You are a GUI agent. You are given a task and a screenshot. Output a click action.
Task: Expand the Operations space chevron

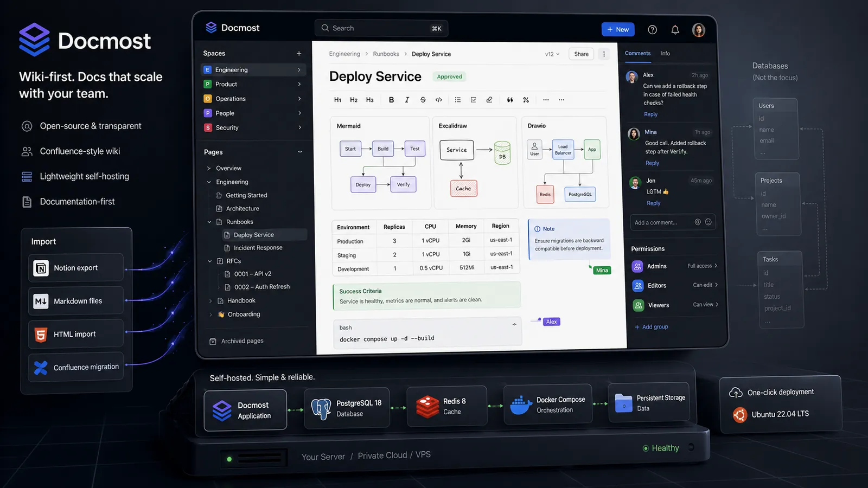pyautogui.click(x=299, y=99)
